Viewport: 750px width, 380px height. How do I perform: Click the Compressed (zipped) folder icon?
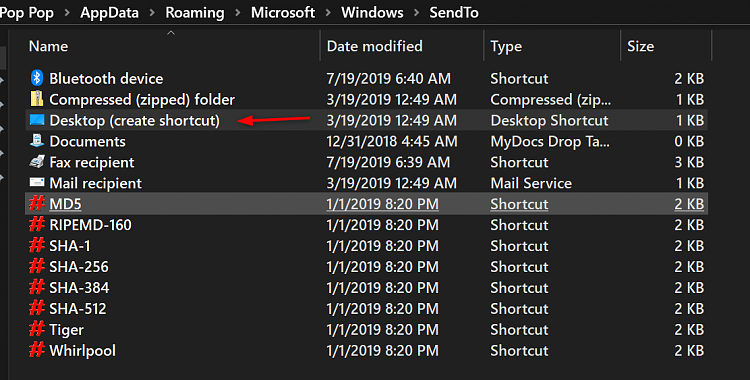coord(37,99)
